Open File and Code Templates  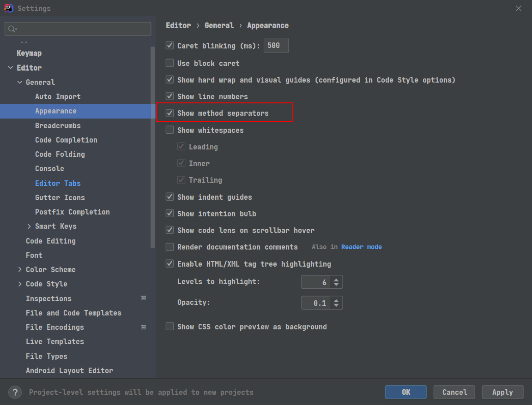click(73, 313)
